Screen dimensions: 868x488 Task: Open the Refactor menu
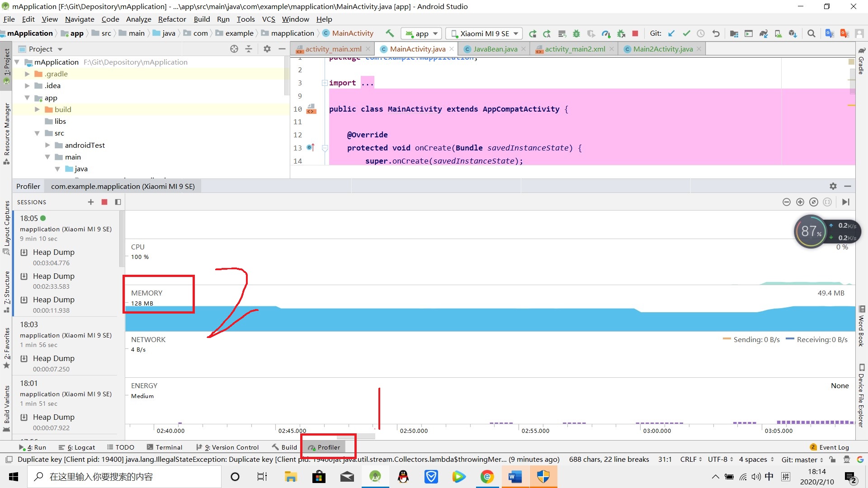172,19
